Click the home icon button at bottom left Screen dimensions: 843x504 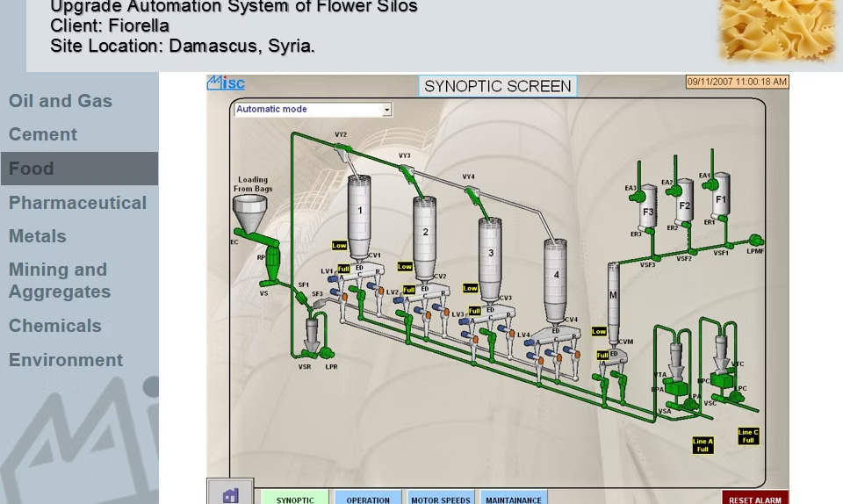tap(230, 494)
